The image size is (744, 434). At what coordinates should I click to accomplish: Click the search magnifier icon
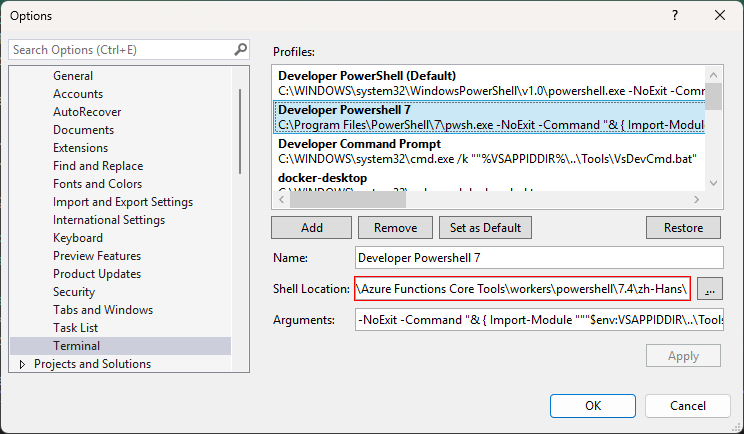click(x=241, y=49)
